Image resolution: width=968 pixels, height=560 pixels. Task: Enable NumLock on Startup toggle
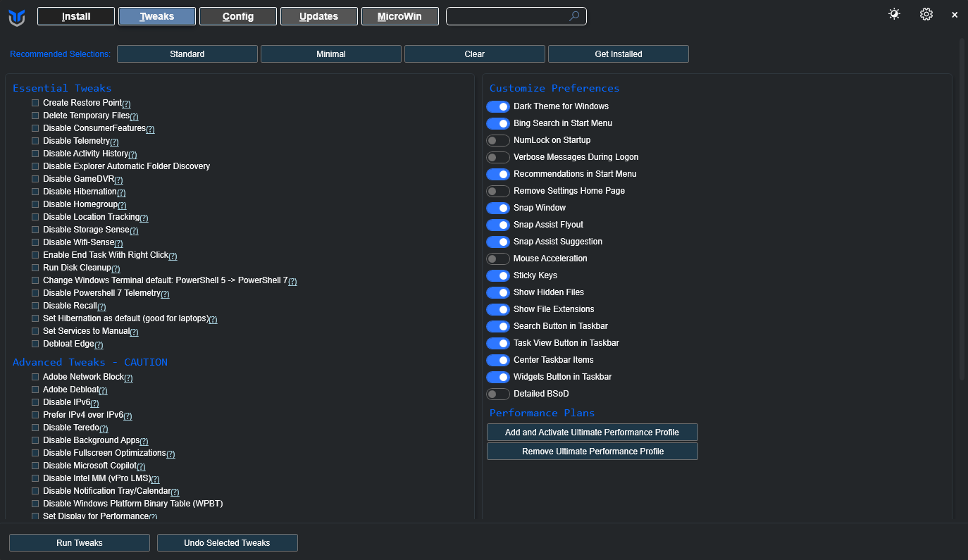click(x=498, y=140)
